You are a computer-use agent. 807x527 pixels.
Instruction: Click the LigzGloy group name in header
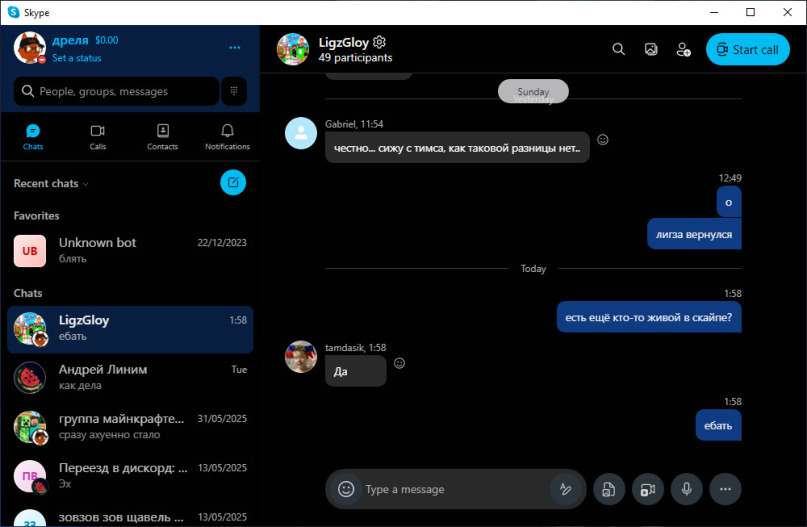[x=343, y=42]
